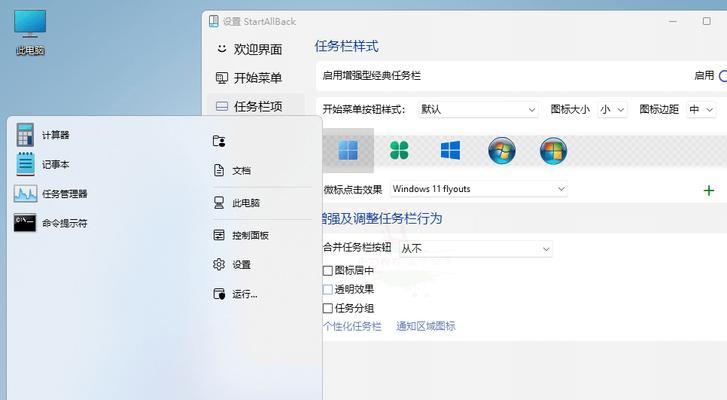The image size is (727, 400).
Task: Open the 图标大小 dropdown
Action: pyautogui.click(x=612, y=109)
